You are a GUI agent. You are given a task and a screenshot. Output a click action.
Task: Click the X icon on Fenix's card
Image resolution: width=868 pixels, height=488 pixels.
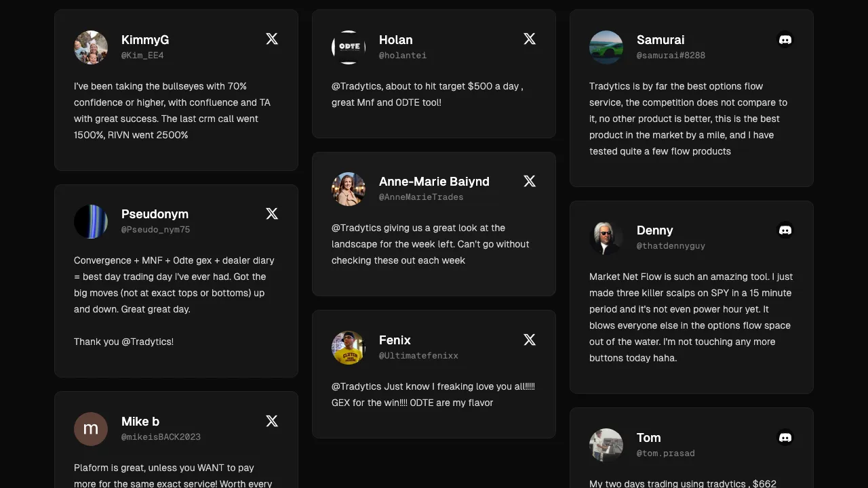530,340
